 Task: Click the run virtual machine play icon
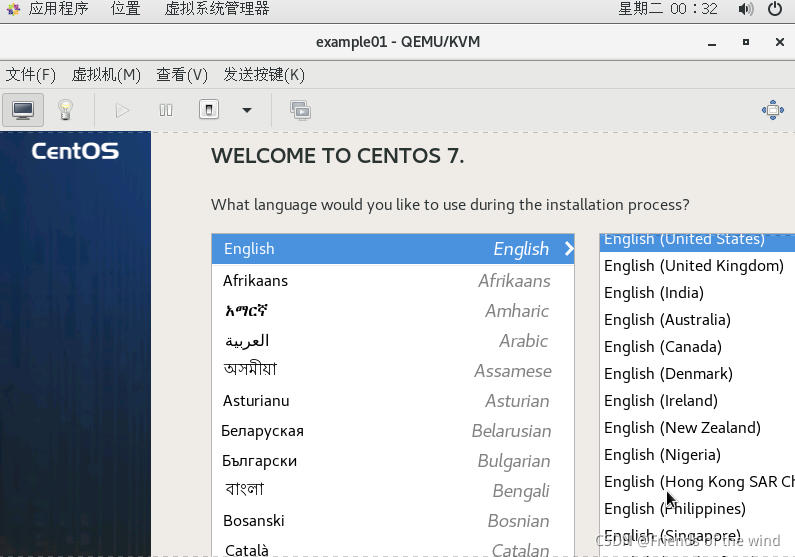click(x=122, y=110)
